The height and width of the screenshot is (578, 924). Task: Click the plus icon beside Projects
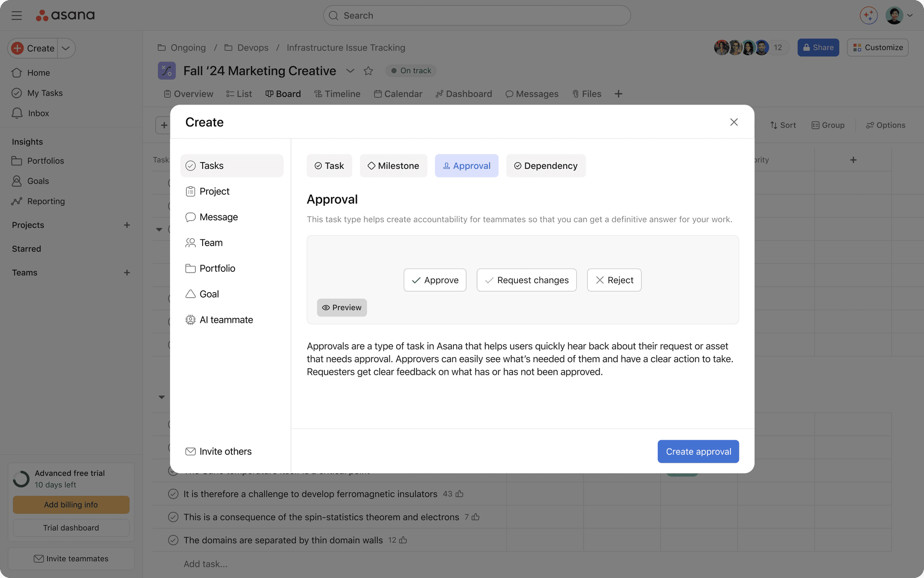point(127,225)
